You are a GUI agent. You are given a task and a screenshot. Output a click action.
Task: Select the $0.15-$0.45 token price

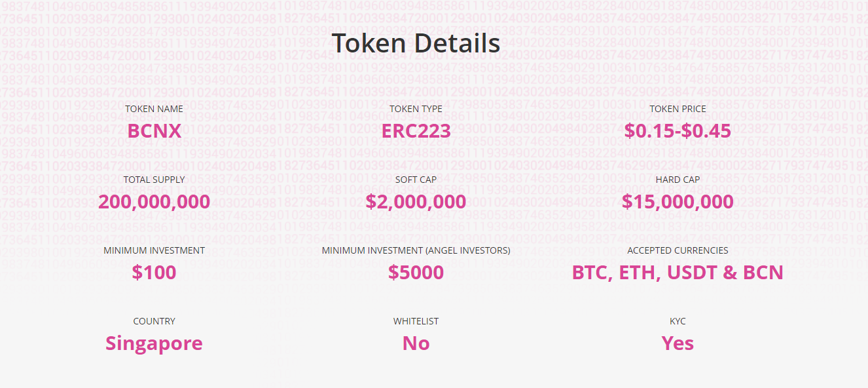pos(678,130)
